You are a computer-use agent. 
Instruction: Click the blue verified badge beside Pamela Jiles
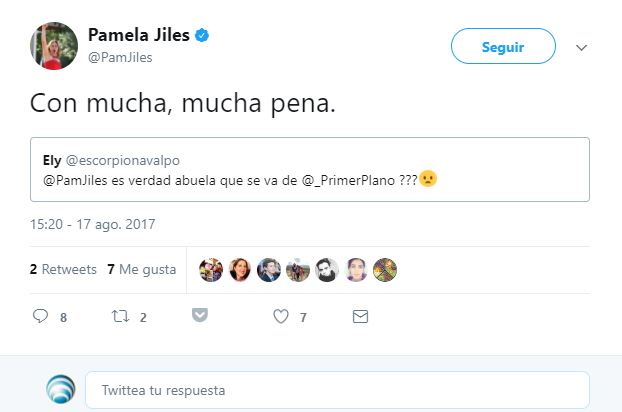[201, 36]
